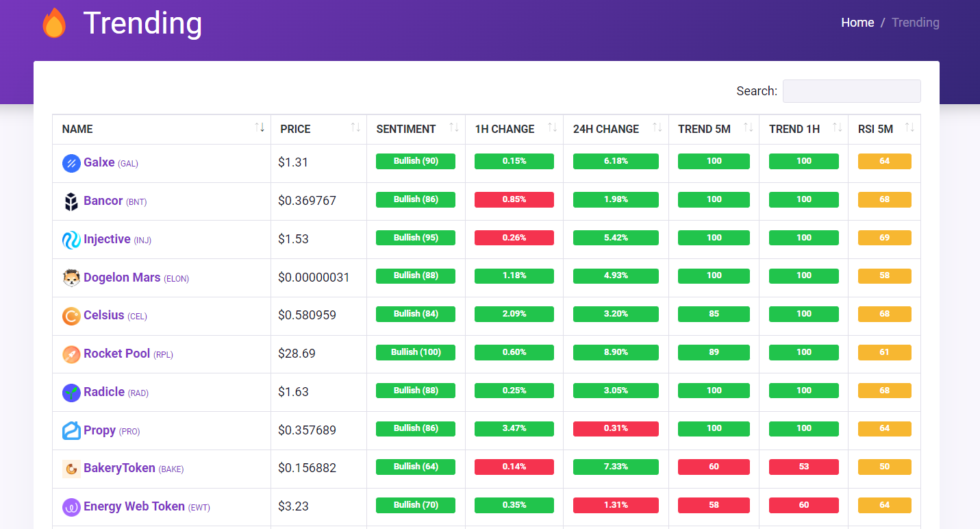Select the Trending breadcrumb item

click(x=915, y=23)
